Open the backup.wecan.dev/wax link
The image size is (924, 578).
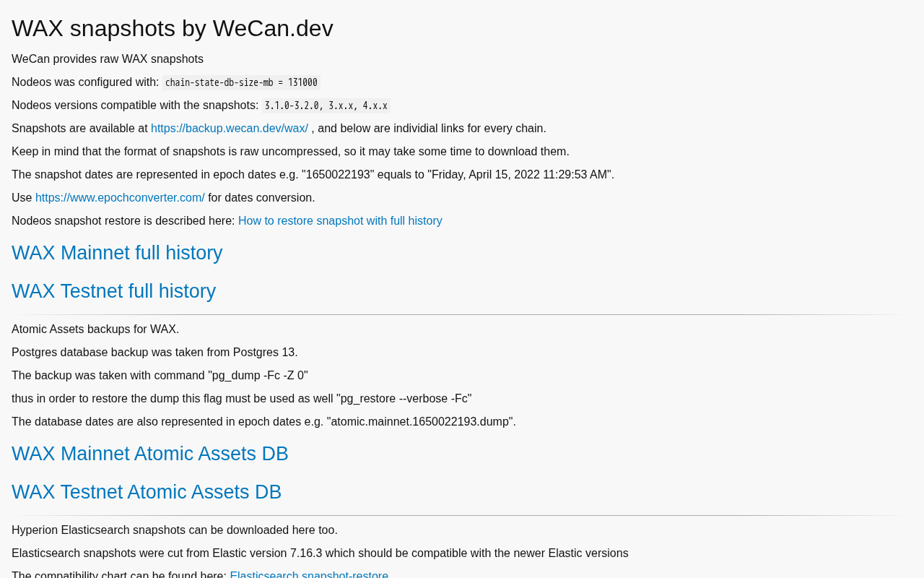[229, 129]
